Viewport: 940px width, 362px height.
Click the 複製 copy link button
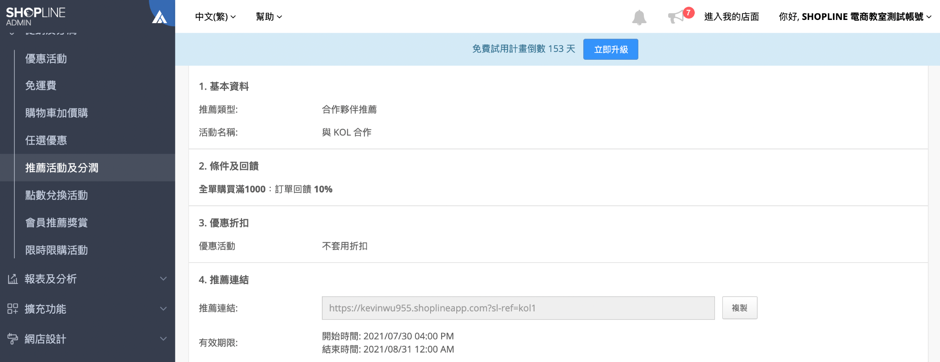click(x=739, y=307)
